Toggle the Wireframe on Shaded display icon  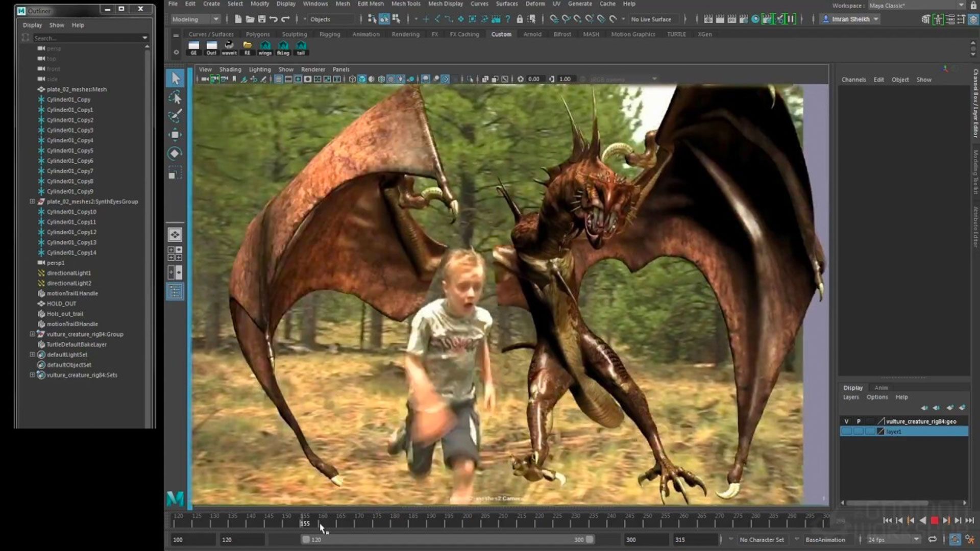[382, 79]
